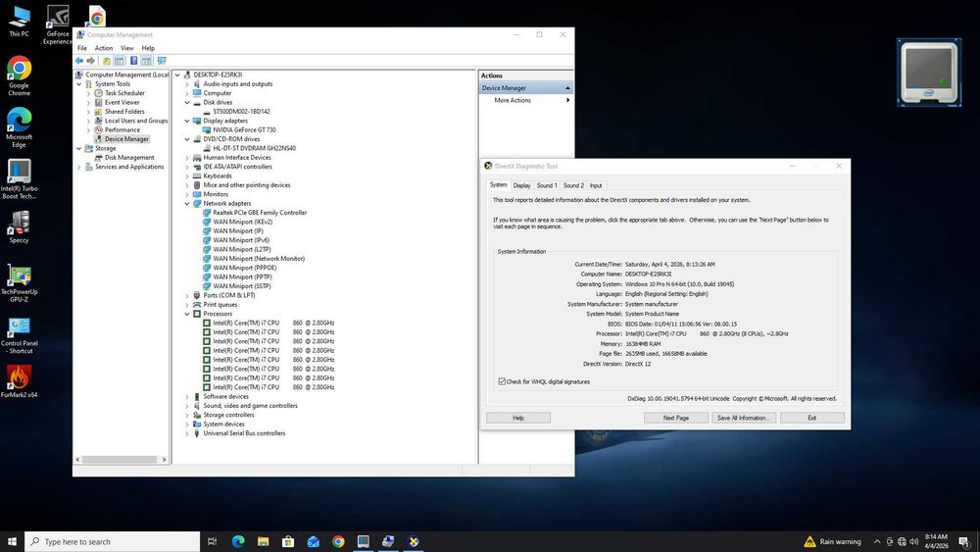Expand Task Scheduler in the console tree
Viewport: 980px width, 552px height.
[89, 93]
